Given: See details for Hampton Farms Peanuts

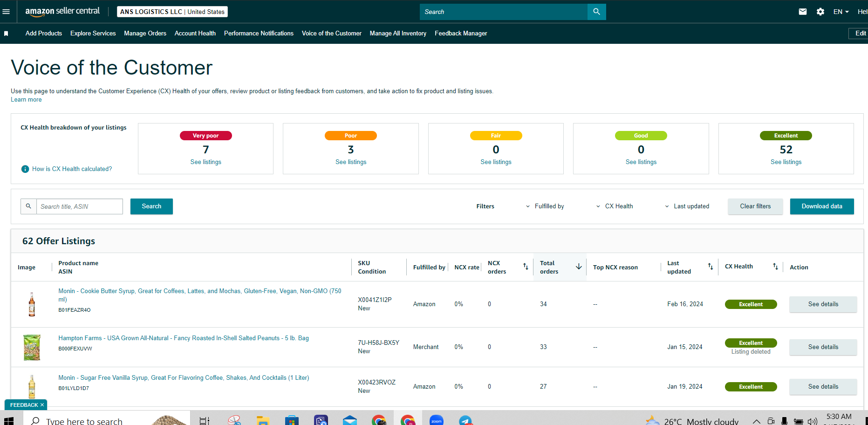Looking at the screenshot, I should (823, 347).
